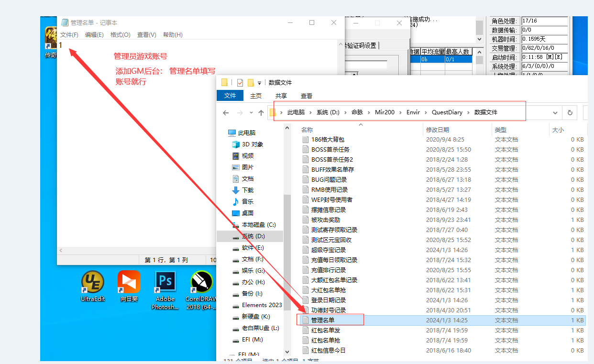The height and width of the screenshot is (364, 594).
Task: Go up one folder level arrow
Action: [261, 113]
